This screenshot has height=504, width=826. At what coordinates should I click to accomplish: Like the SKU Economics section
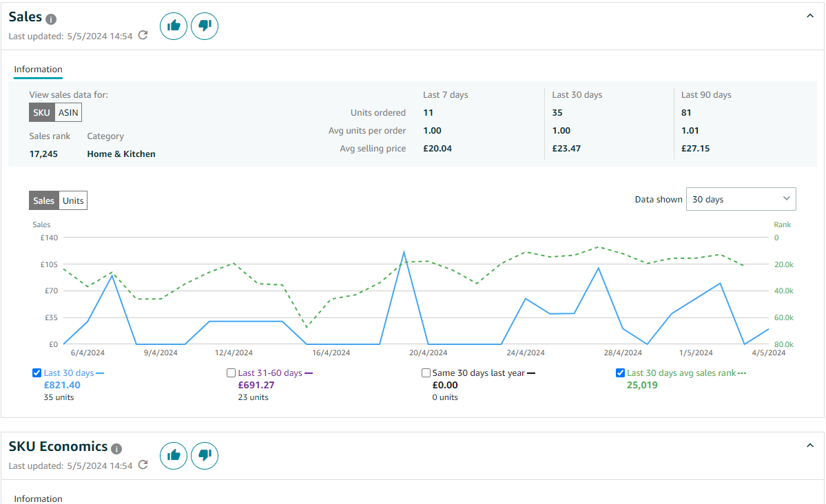174,456
